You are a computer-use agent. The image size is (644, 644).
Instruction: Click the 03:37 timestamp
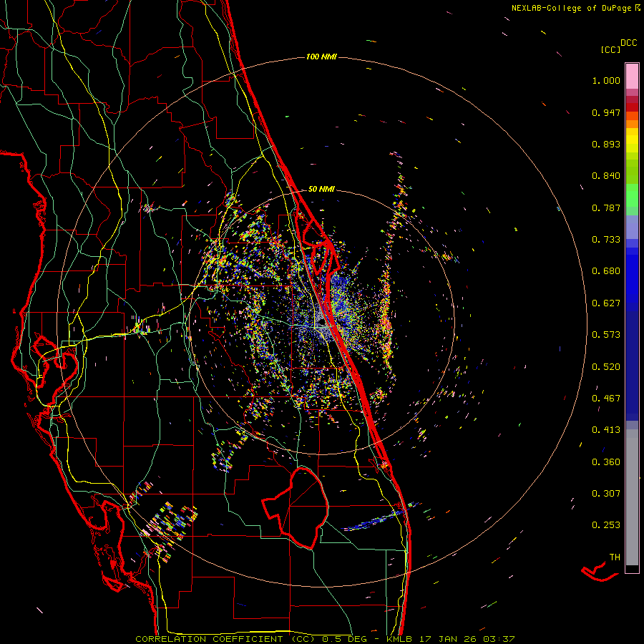pos(499,639)
